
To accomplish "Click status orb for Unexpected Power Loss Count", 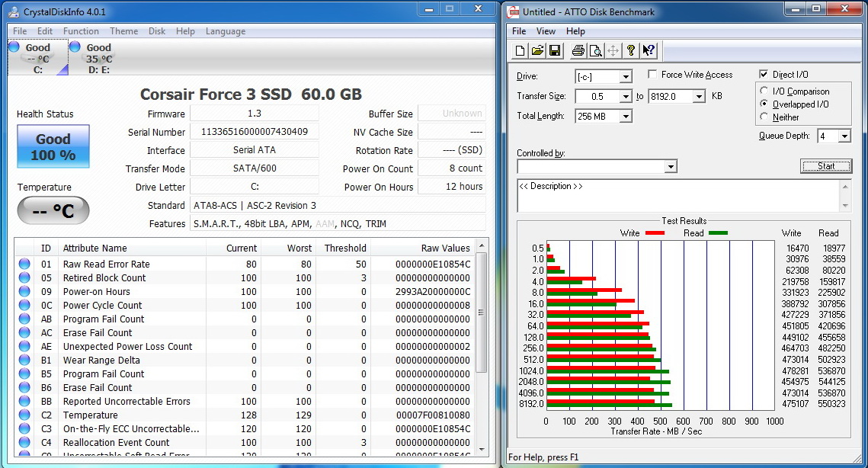I will coord(24,346).
